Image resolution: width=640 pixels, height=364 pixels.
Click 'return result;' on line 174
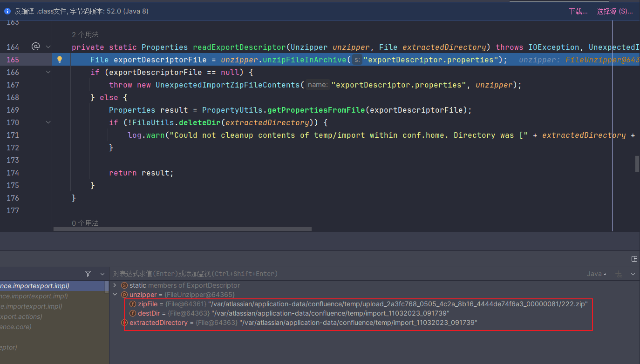click(141, 173)
